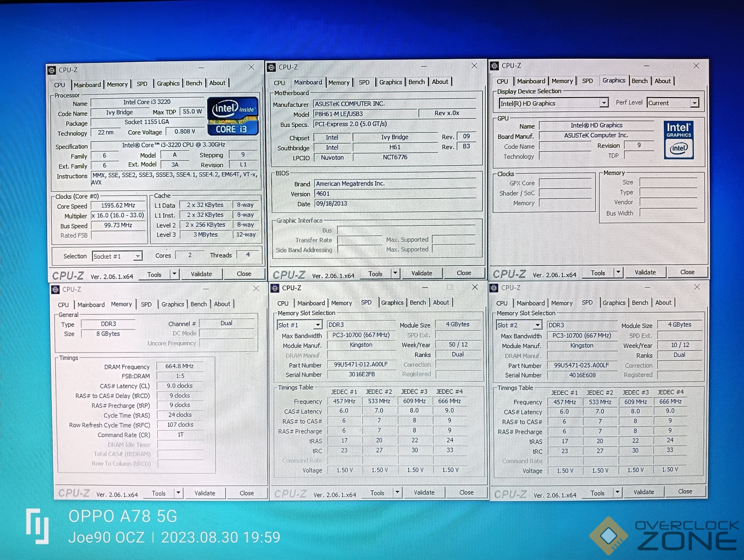Click the CPU-Z app icon in the SPD Slot #2 window title bar

[494, 288]
